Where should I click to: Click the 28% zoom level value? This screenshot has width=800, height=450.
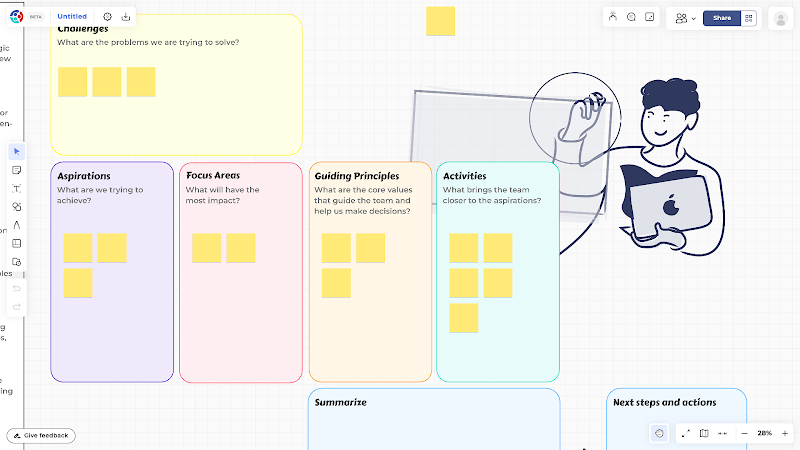[764, 433]
